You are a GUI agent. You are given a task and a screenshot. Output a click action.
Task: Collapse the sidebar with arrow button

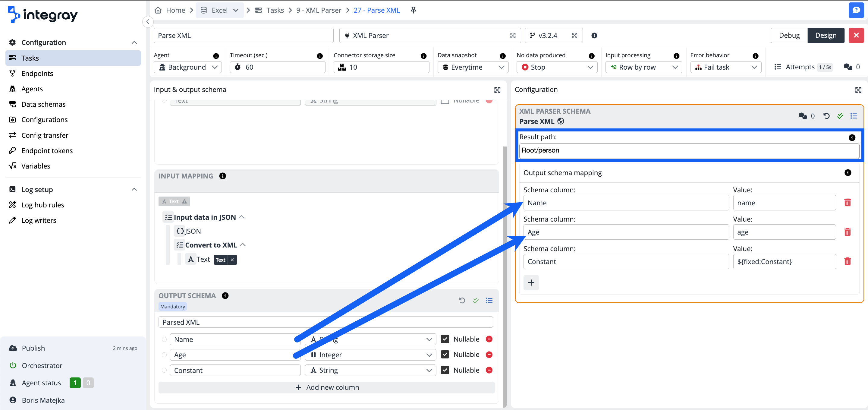[148, 22]
